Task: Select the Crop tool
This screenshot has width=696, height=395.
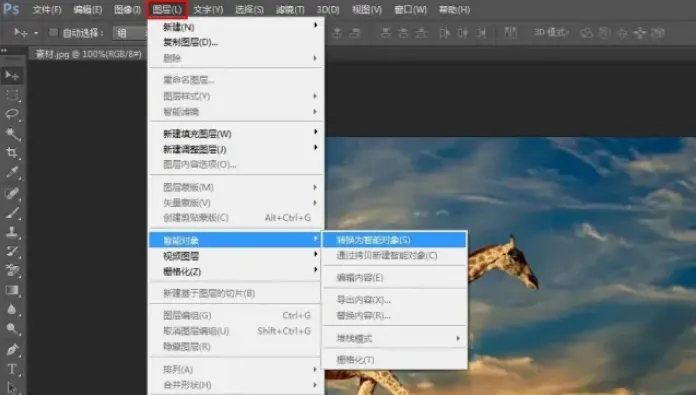Action: [12, 153]
